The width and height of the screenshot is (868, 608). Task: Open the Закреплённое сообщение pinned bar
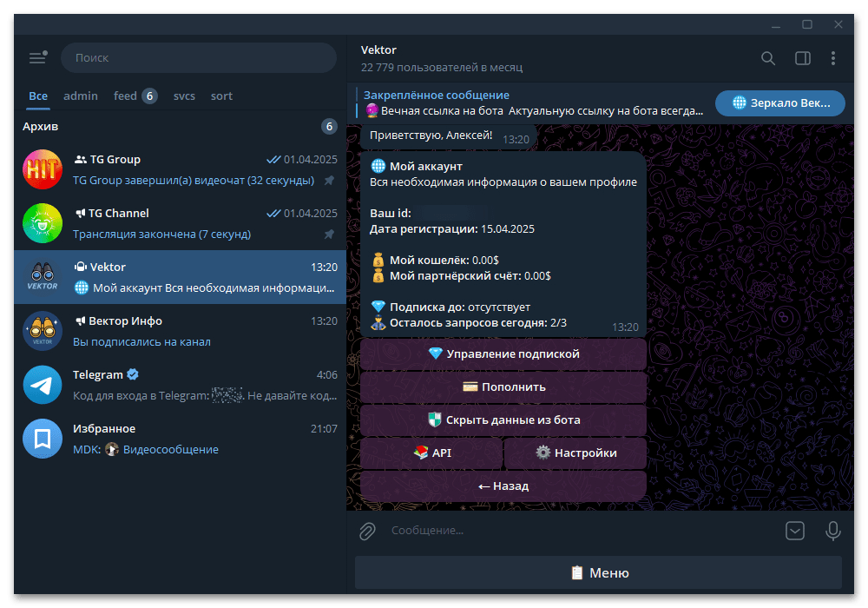[x=533, y=103]
